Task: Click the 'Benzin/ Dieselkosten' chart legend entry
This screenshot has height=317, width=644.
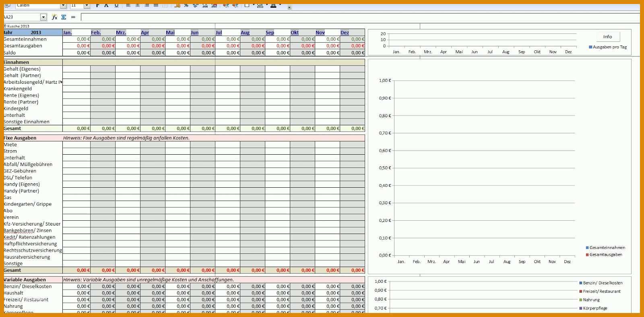Action: 601,283
